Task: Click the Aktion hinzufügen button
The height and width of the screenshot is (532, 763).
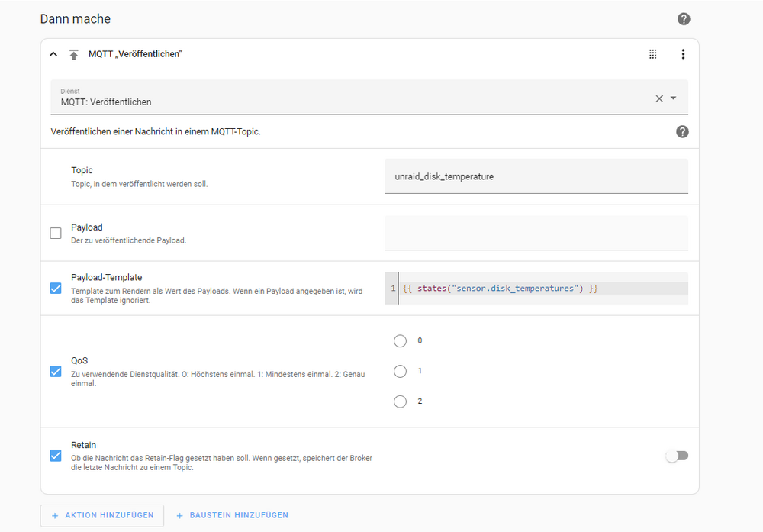Action: 102,515
